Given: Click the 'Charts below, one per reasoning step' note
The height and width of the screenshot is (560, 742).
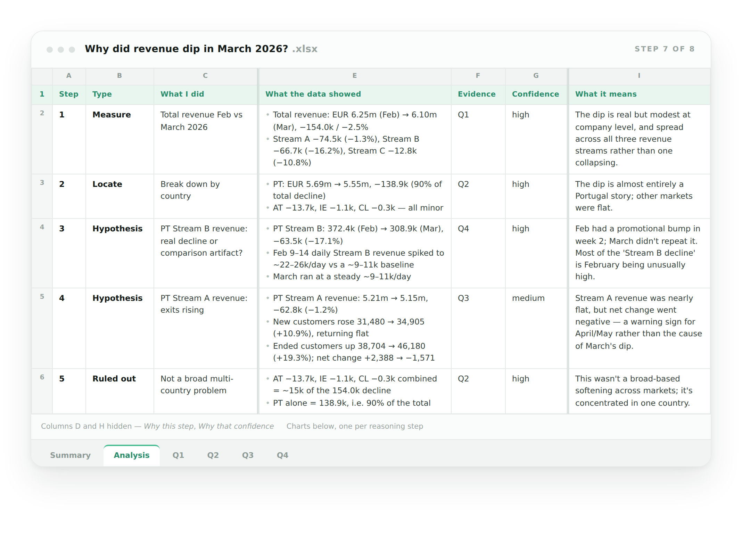Looking at the screenshot, I should pos(355,426).
